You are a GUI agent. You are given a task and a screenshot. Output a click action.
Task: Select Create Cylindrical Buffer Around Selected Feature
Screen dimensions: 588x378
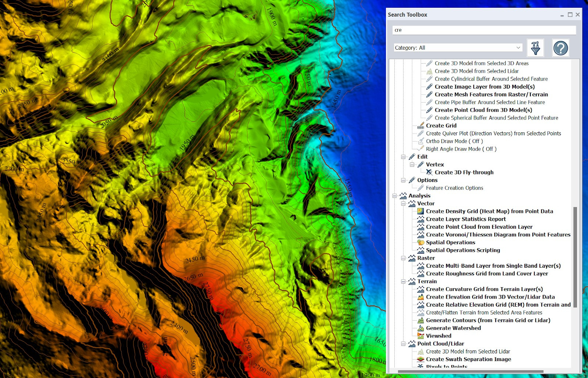[491, 79]
